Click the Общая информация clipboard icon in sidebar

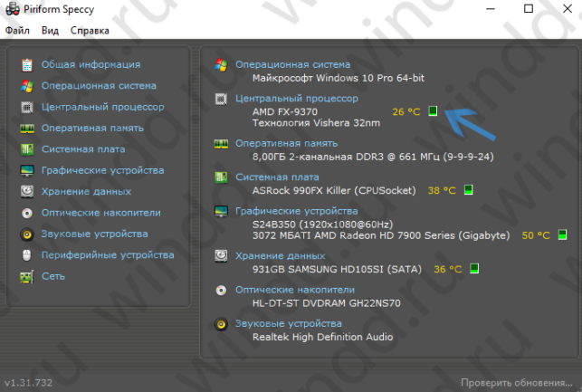[27, 64]
